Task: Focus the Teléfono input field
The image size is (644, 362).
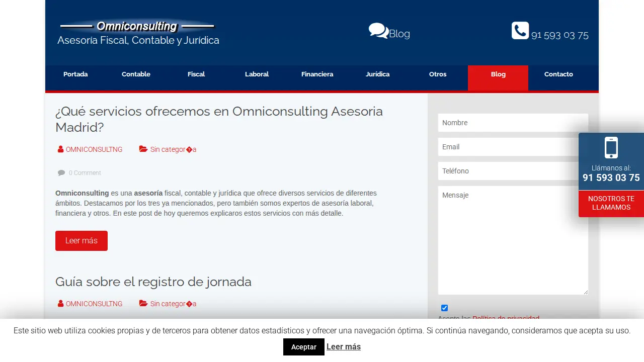Action: [513, 171]
